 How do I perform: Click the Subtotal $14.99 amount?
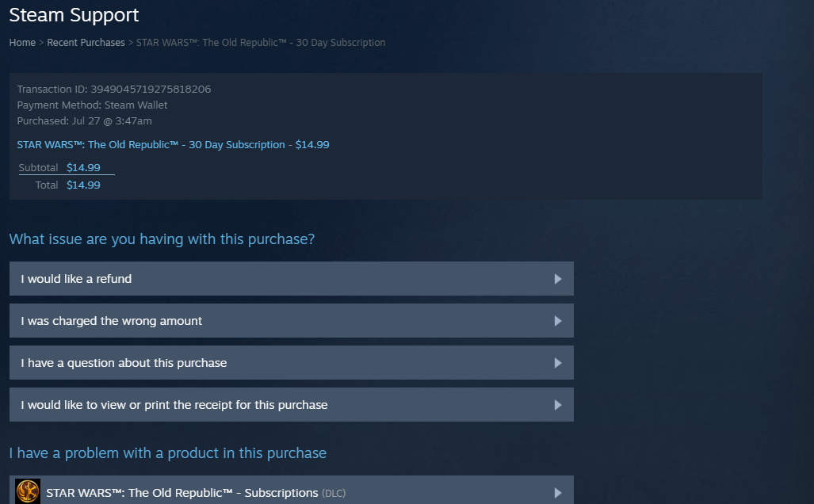tap(83, 167)
